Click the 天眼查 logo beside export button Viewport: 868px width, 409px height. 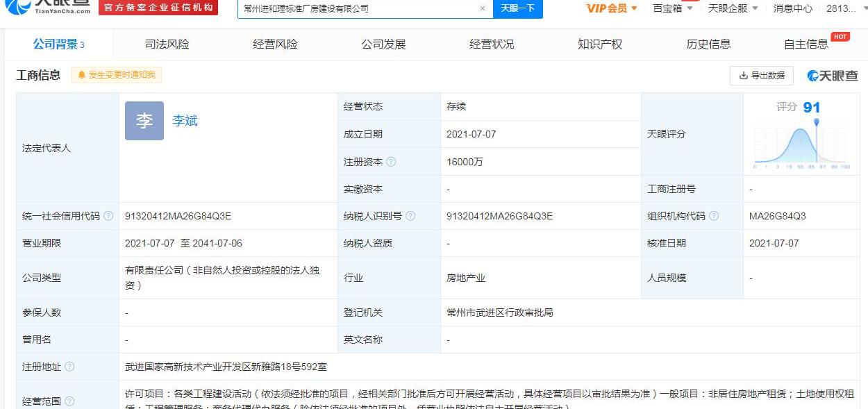pyautogui.click(x=833, y=76)
